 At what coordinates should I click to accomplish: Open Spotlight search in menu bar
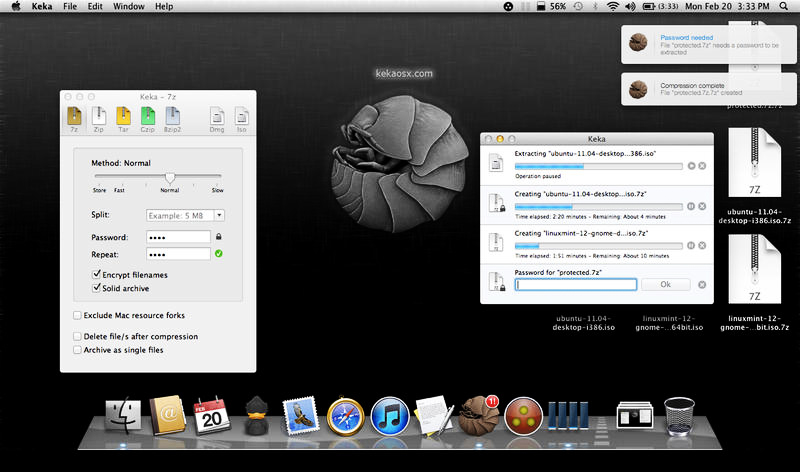[784, 6]
